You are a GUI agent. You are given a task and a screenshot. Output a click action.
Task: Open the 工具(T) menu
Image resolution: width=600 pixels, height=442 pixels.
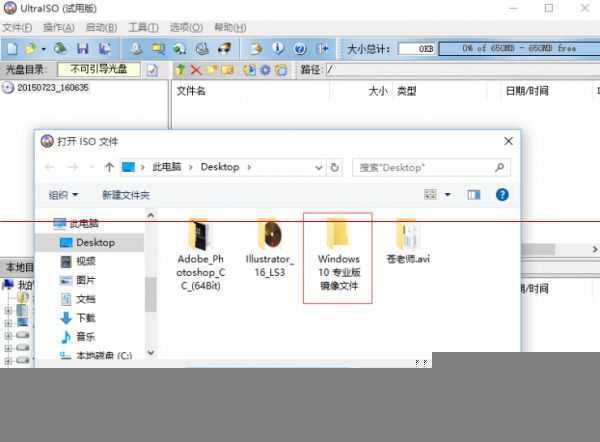coord(143,28)
